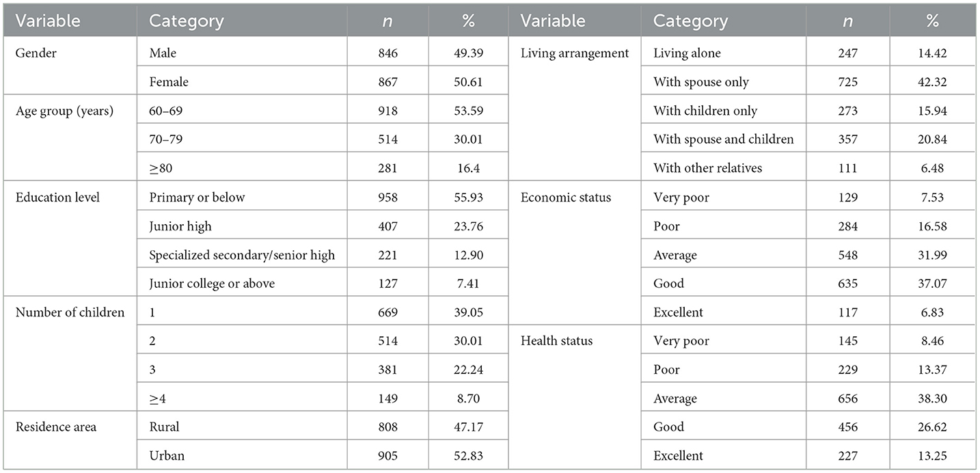Click the Living arrangement label
980x473 pixels.
click(575, 53)
